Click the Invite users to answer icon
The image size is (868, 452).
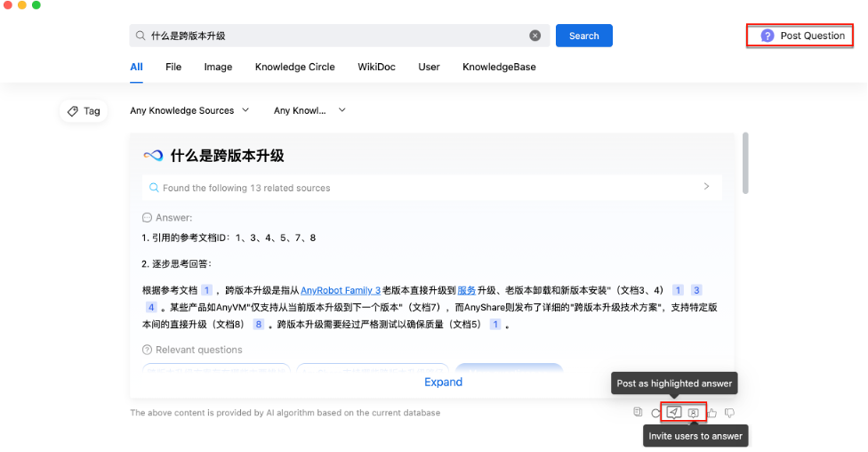point(693,413)
